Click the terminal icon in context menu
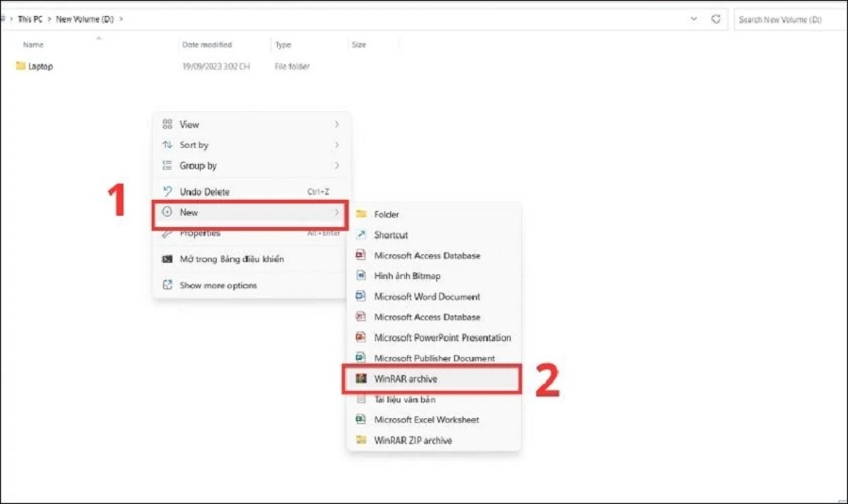Viewport: 848px width, 504px height. (x=167, y=259)
